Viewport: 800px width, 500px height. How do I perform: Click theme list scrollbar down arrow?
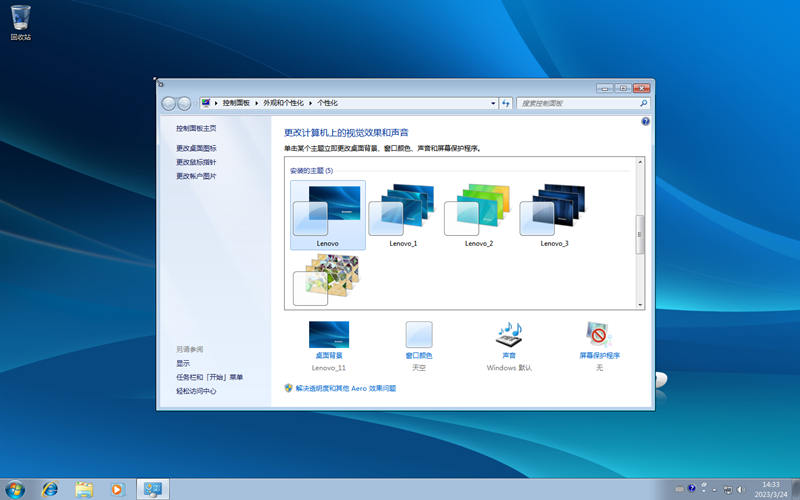640,305
